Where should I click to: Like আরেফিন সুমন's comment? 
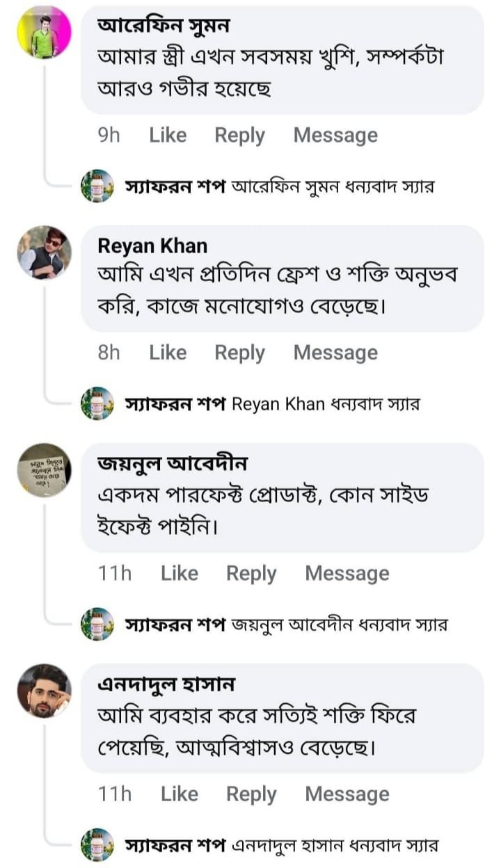click(168, 135)
